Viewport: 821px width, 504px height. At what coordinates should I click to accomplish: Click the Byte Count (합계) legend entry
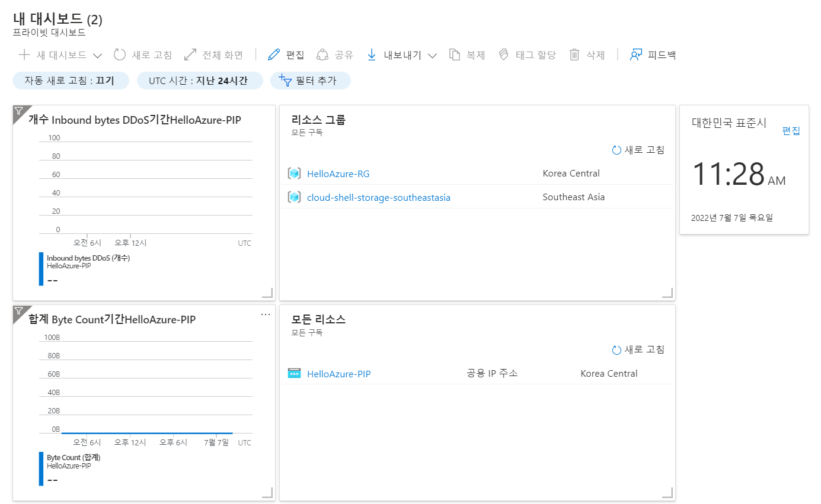coord(74,458)
